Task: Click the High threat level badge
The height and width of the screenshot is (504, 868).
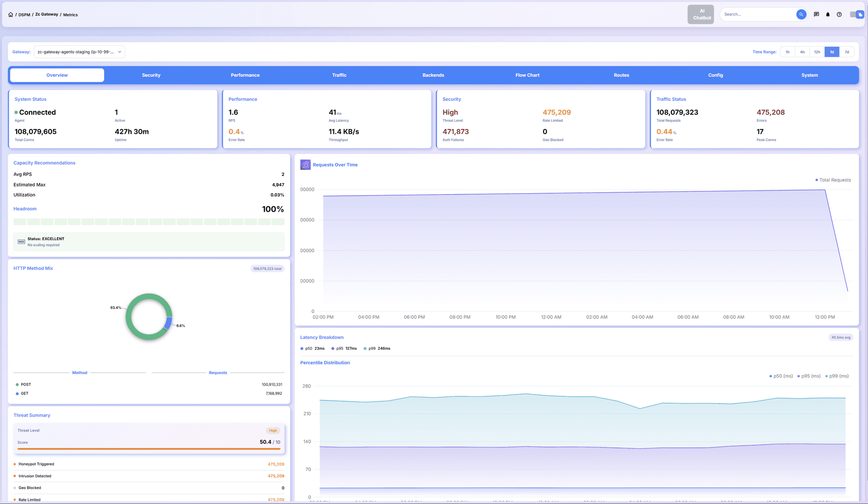Action: (x=273, y=431)
